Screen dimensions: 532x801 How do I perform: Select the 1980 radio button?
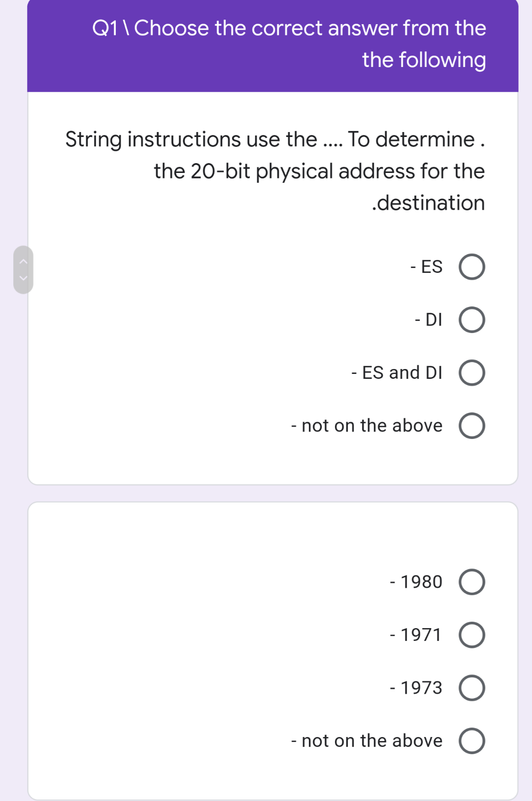pyautogui.click(x=471, y=582)
